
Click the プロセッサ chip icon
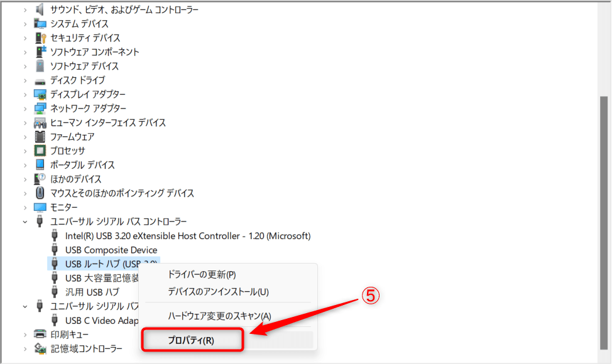[40, 151]
